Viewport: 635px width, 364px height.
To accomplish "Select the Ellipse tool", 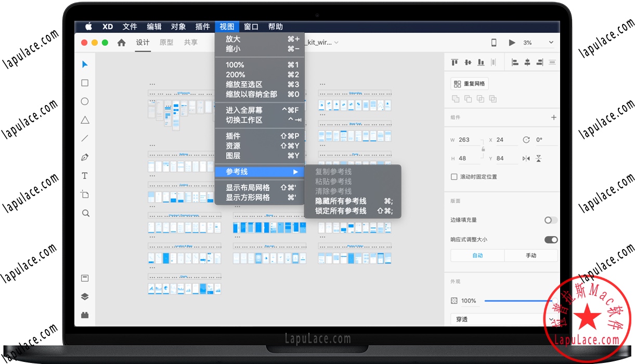I will (85, 101).
